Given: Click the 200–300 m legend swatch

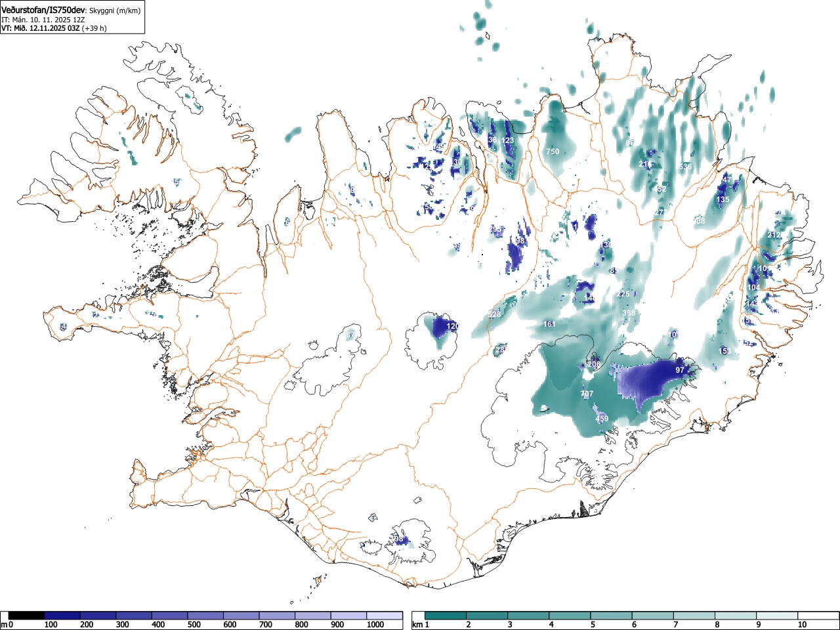Looking at the screenshot, I should click(x=98, y=616).
